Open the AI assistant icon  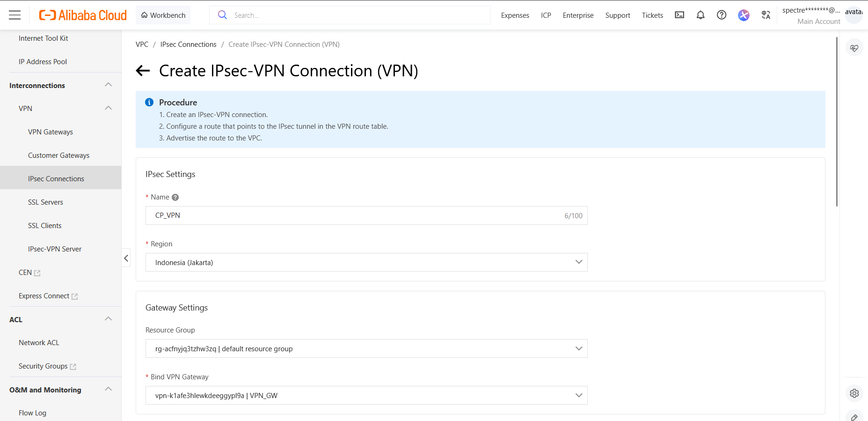[x=744, y=15]
